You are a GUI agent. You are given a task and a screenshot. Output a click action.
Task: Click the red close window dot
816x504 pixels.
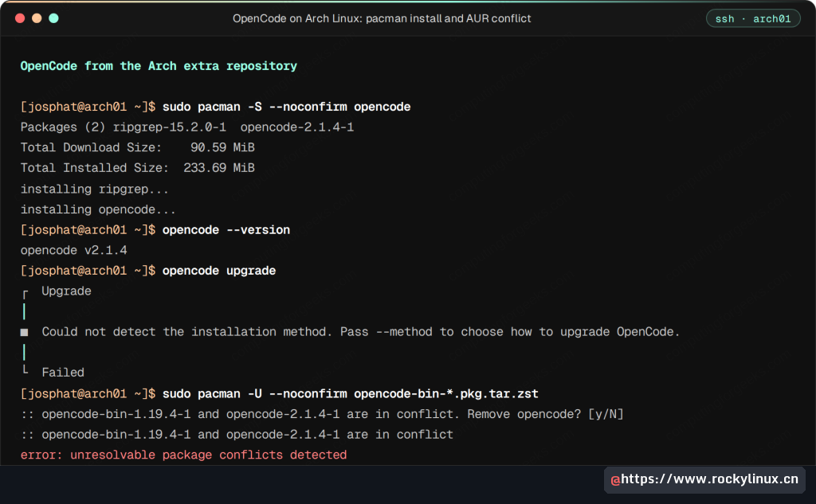[x=20, y=18]
